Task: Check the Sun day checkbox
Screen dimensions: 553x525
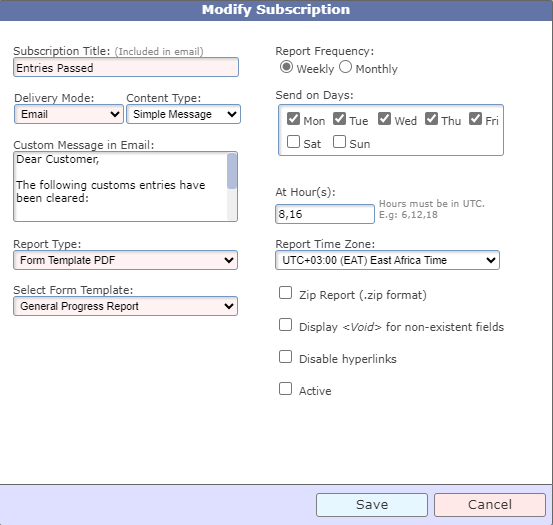Action: 339,142
